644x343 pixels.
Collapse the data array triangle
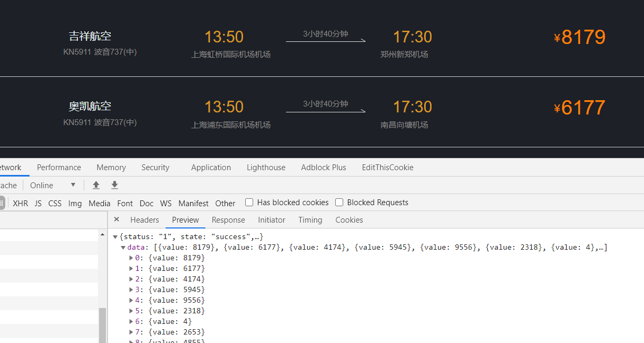(x=123, y=248)
